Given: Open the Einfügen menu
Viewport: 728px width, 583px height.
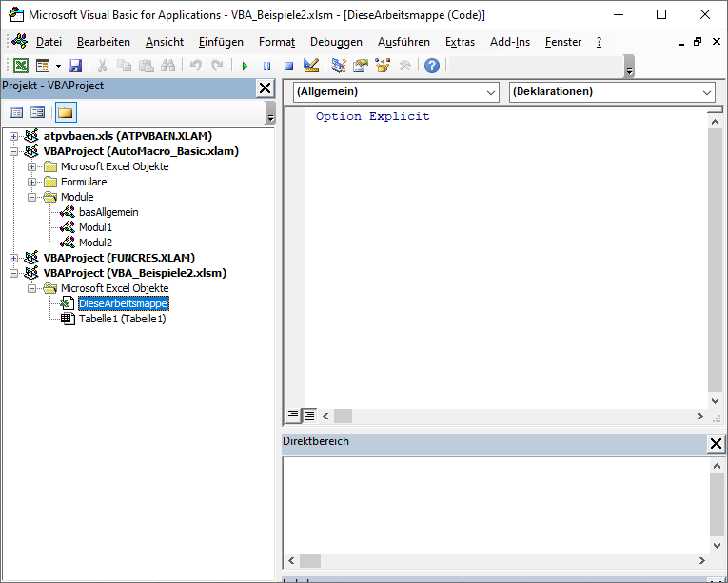Looking at the screenshot, I should point(221,42).
